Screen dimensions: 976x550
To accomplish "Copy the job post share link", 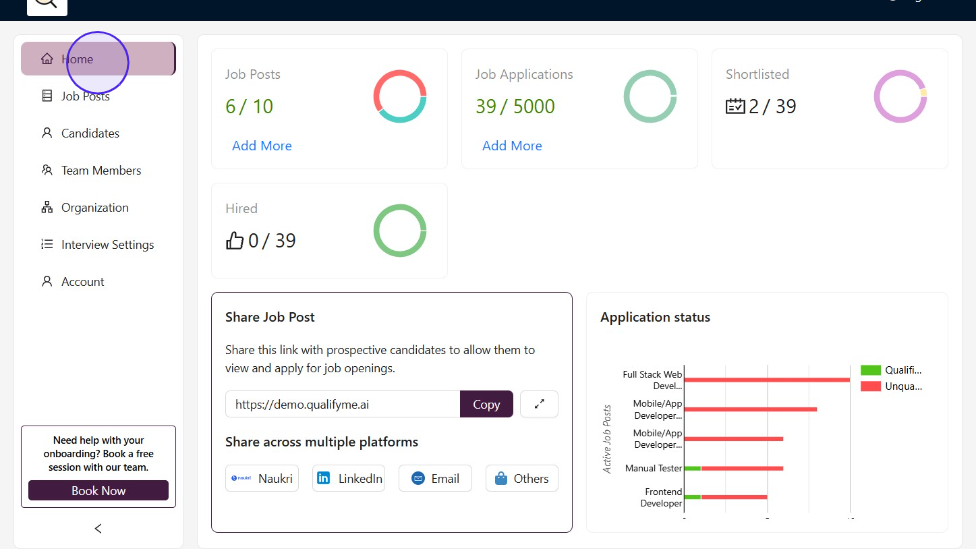I will click(486, 404).
